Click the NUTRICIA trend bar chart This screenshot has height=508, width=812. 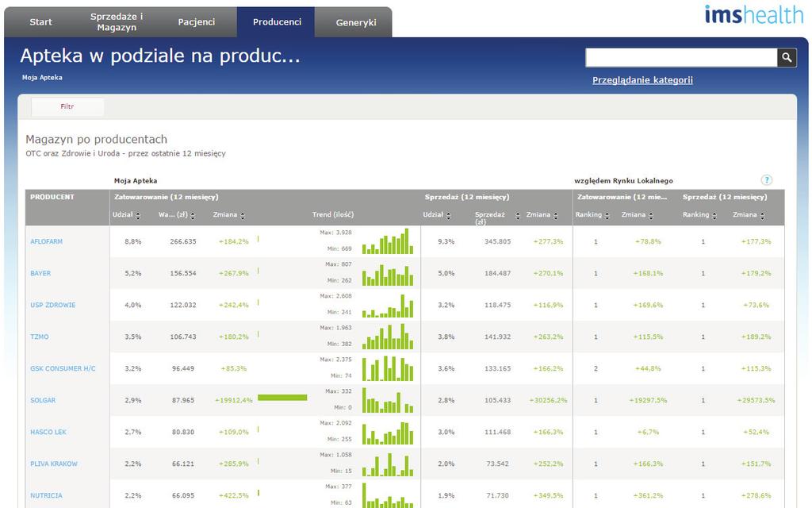coord(388,495)
